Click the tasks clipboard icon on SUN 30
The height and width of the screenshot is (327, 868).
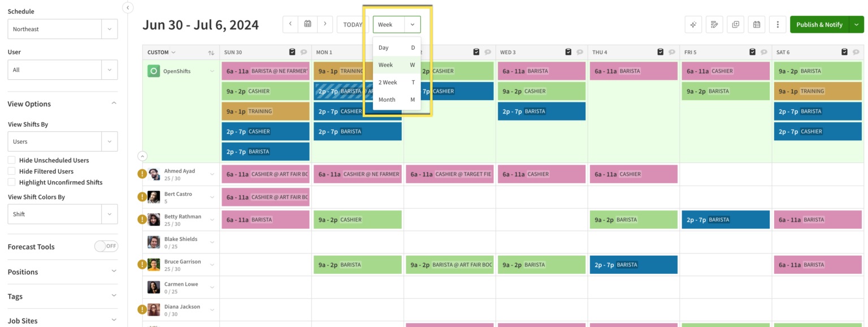point(292,51)
